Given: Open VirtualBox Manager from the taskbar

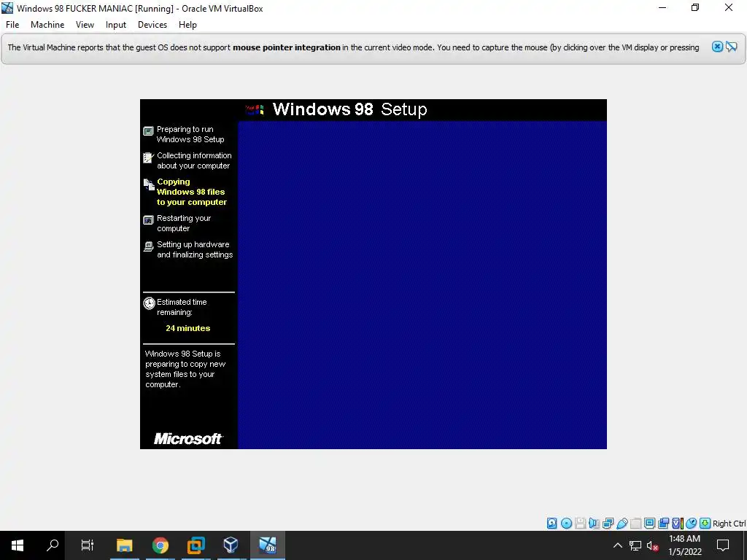Looking at the screenshot, I should pyautogui.click(x=231, y=545).
